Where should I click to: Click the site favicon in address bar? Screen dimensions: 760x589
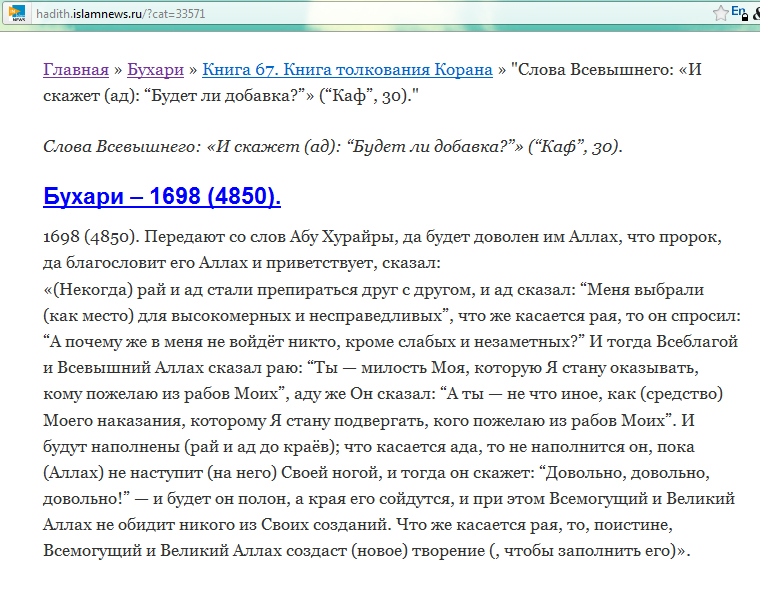(x=17, y=13)
